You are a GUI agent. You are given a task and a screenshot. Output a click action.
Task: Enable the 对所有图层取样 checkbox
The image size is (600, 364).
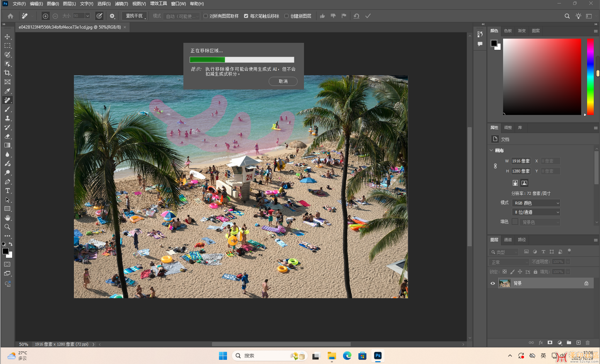206,16
